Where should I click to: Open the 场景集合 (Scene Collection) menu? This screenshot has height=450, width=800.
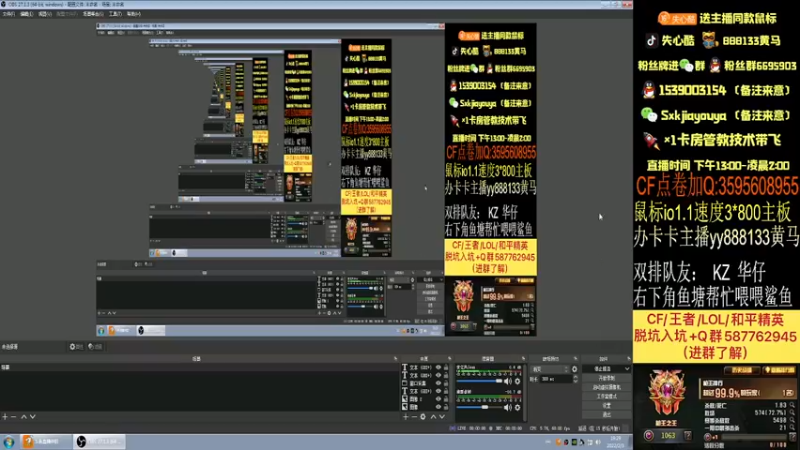[x=93, y=14]
